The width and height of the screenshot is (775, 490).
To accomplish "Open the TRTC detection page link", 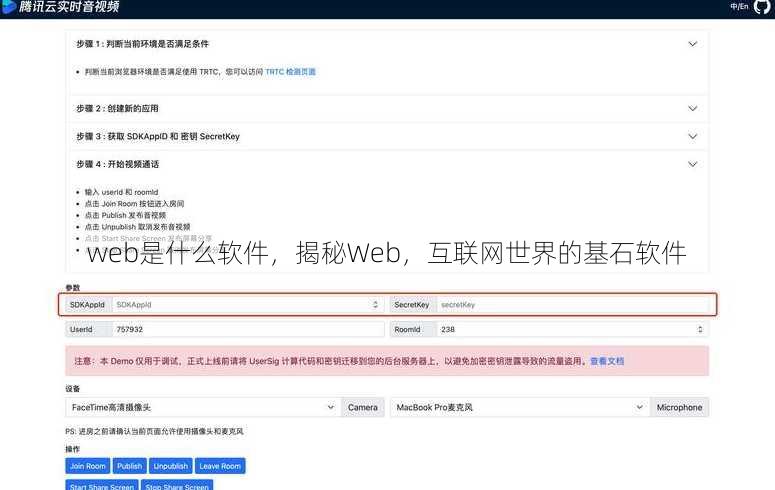I will [x=291, y=72].
